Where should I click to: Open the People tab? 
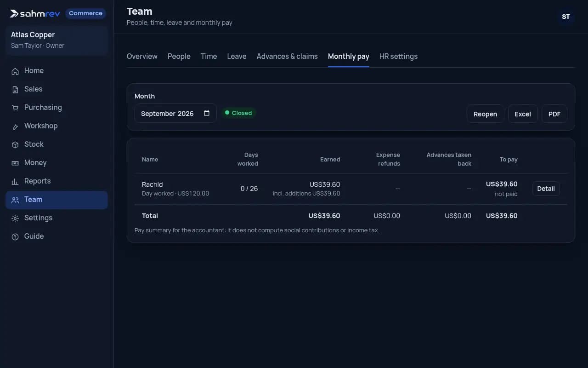tap(179, 56)
